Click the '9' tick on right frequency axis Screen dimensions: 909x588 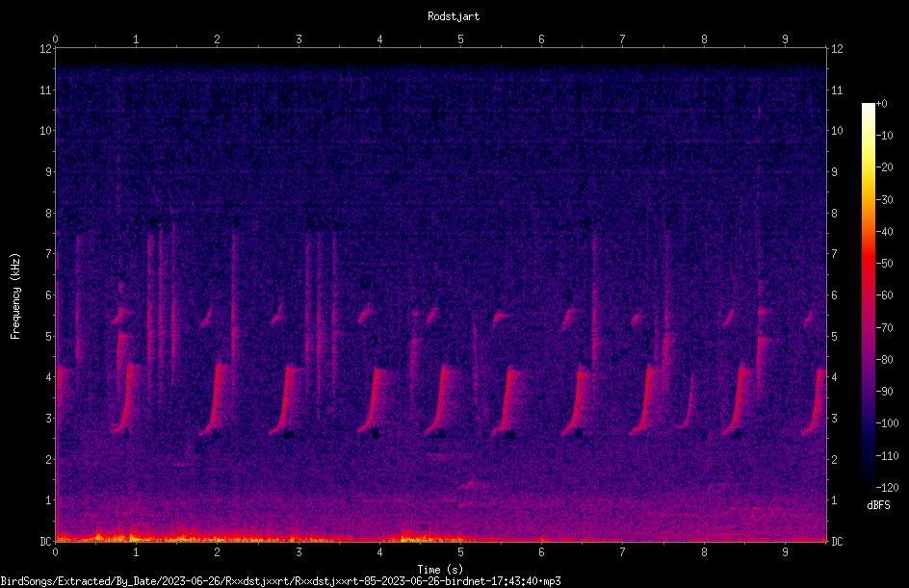[834, 172]
